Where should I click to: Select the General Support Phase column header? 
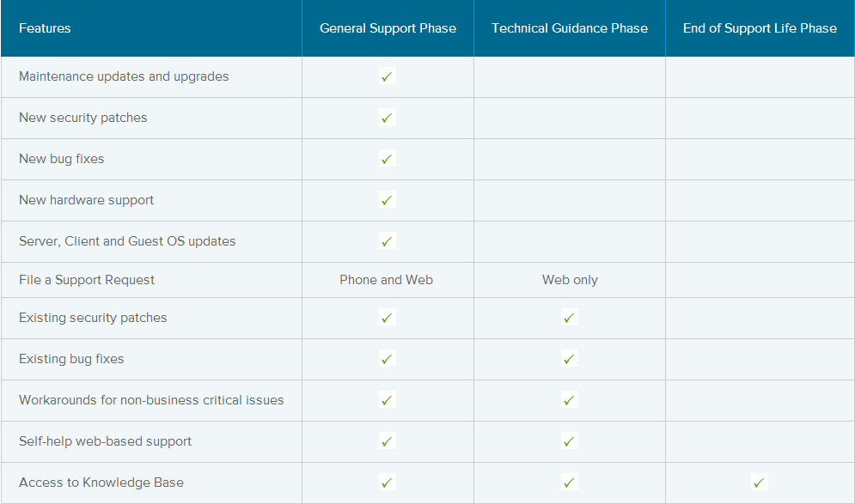click(388, 28)
